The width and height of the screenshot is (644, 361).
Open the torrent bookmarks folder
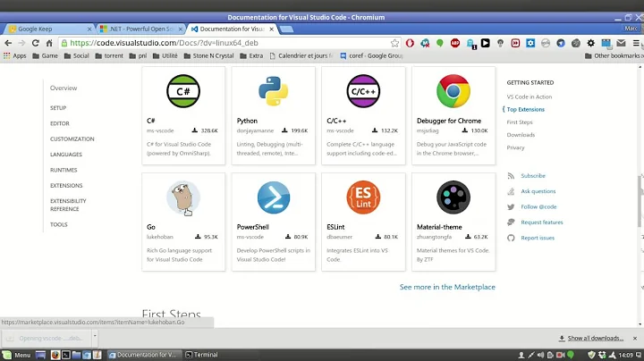pos(109,55)
